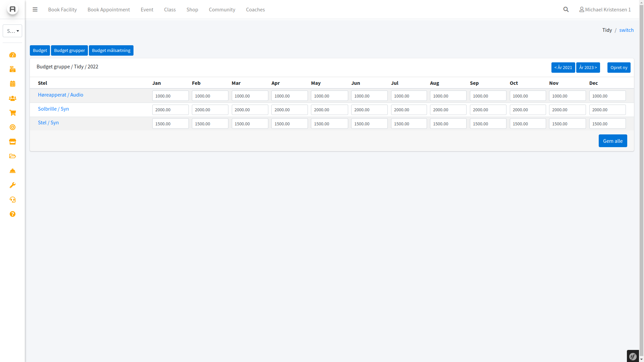Expand the sidebar dropdown selector labeled S…
Viewport: 644px width, 362px height.
12,31
